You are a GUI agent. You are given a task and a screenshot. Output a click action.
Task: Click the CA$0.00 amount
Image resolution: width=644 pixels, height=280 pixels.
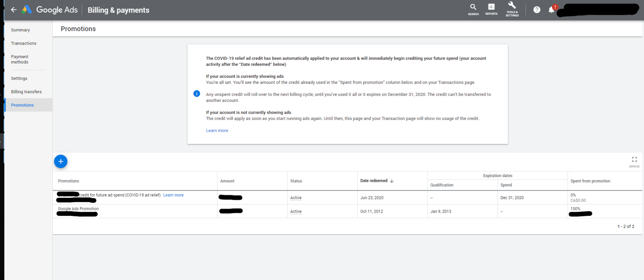pos(578,200)
